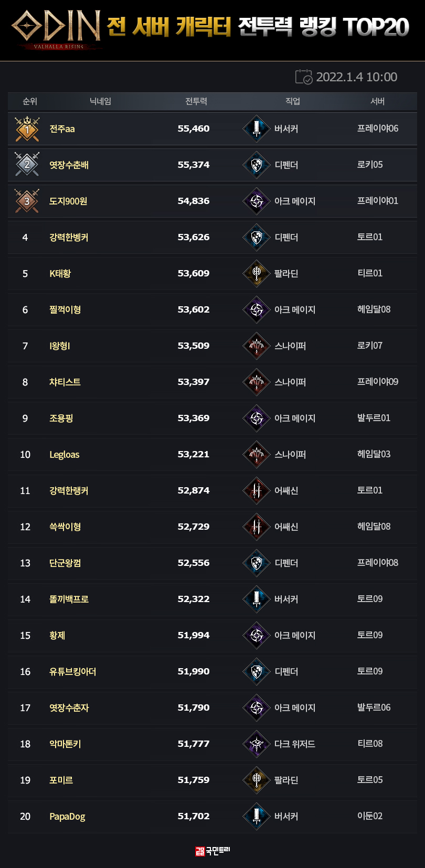
Task: Click the 51,994 combat power of 황제
Action: 194,635
